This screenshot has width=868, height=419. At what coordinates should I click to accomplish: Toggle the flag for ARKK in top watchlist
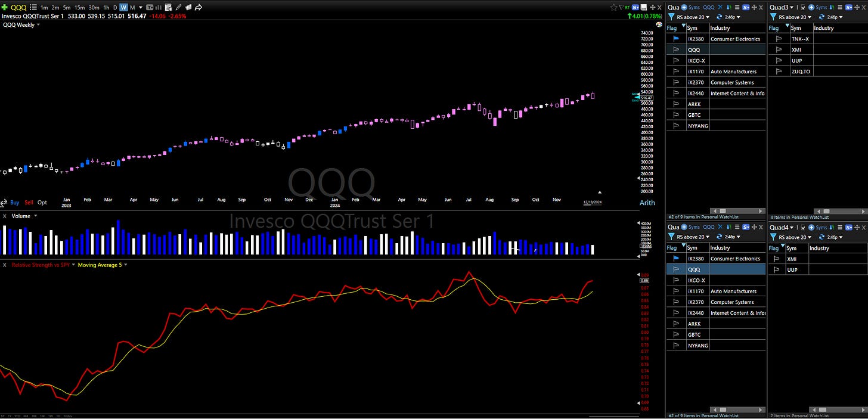pyautogui.click(x=676, y=104)
